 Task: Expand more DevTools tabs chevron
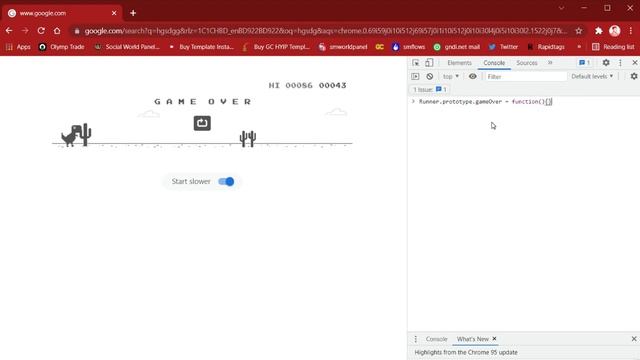550,62
